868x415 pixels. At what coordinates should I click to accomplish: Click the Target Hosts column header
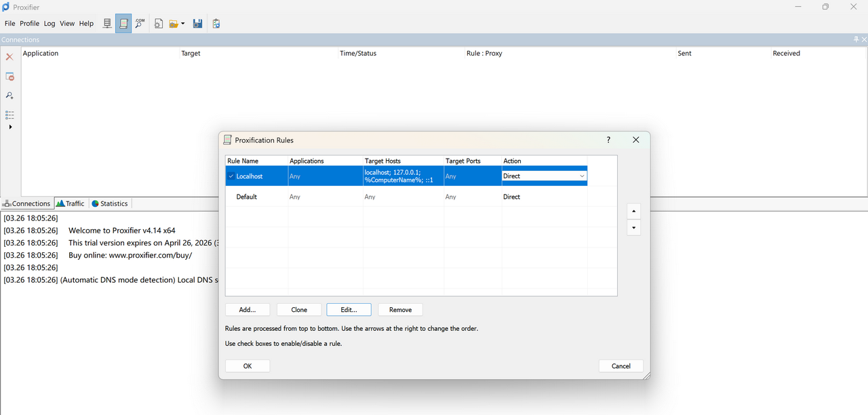click(382, 161)
